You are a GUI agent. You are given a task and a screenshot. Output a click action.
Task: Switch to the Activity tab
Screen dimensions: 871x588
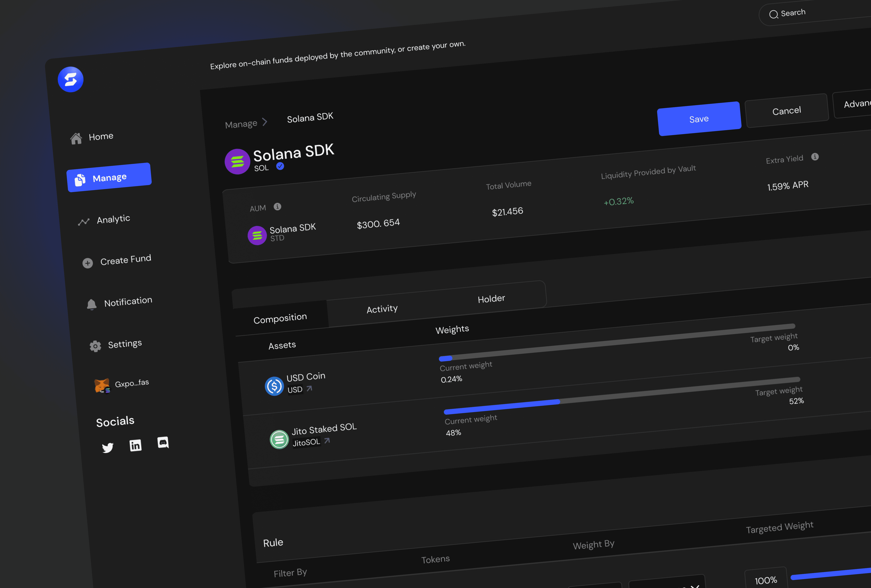382,309
